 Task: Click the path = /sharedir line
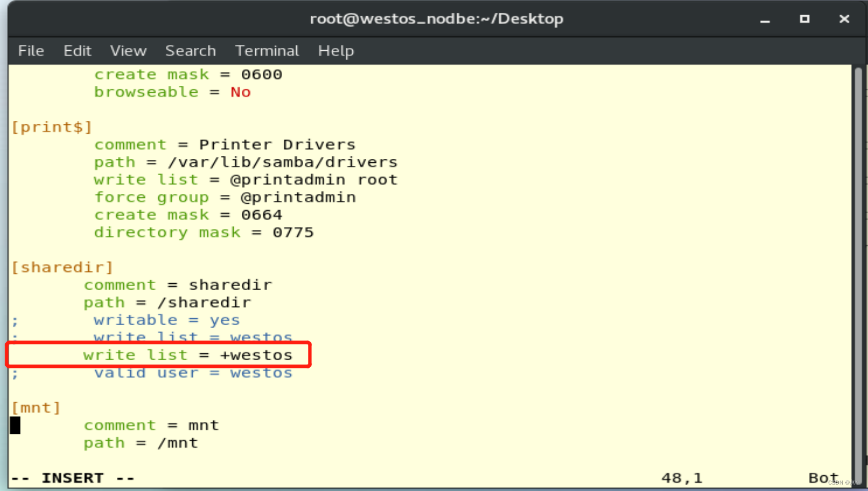point(166,302)
